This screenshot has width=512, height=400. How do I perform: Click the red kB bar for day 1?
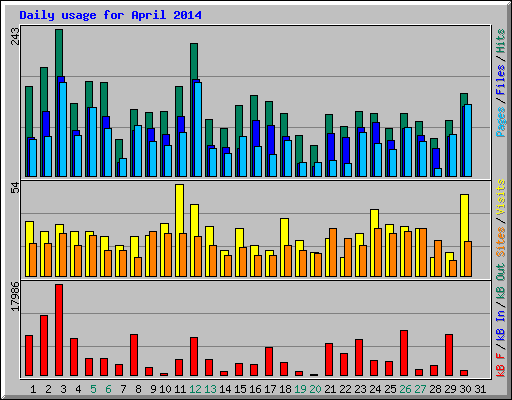(29, 355)
